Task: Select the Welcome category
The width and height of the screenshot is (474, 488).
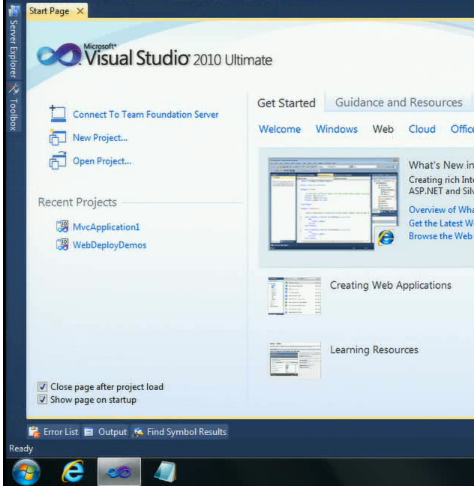Action: (x=280, y=129)
